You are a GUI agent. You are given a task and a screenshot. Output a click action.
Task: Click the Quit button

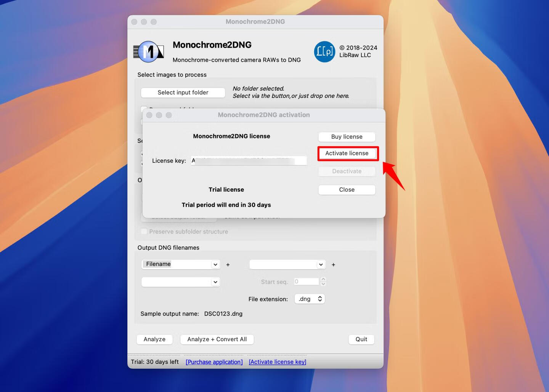click(361, 339)
